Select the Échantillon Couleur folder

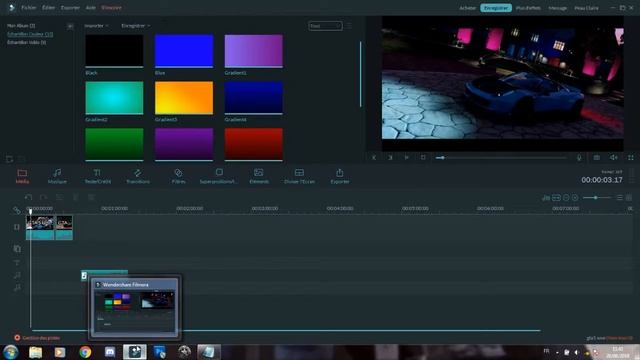click(30, 34)
